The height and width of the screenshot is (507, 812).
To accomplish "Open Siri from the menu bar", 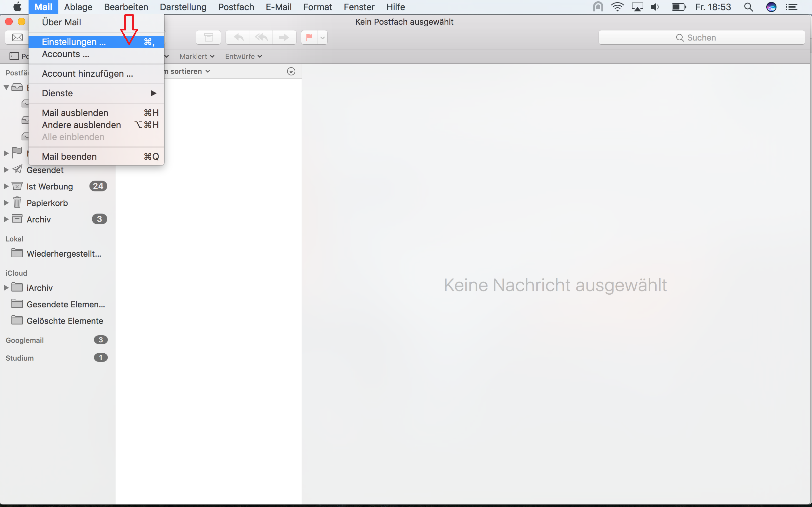I will click(771, 7).
